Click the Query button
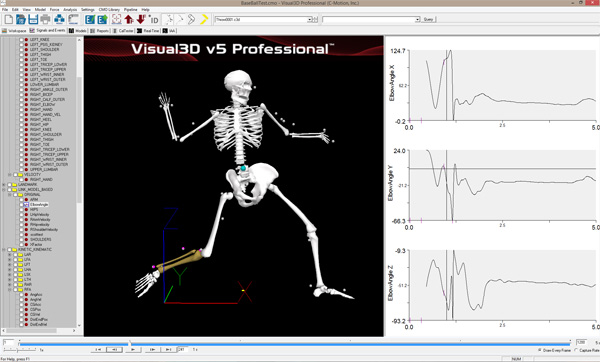The height and width of the screenshot is (362, 600). tap(429, 19)
